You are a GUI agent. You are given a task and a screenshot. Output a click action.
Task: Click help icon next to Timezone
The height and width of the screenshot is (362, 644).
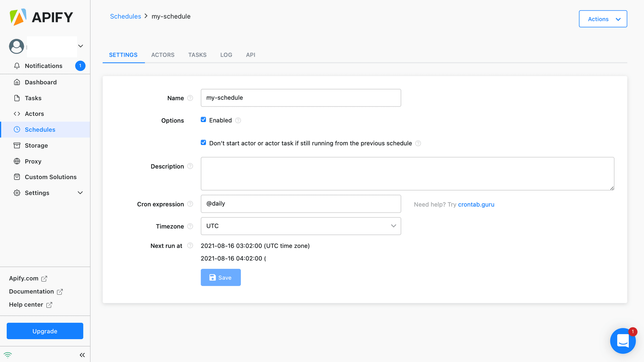(x=190, y=226)
